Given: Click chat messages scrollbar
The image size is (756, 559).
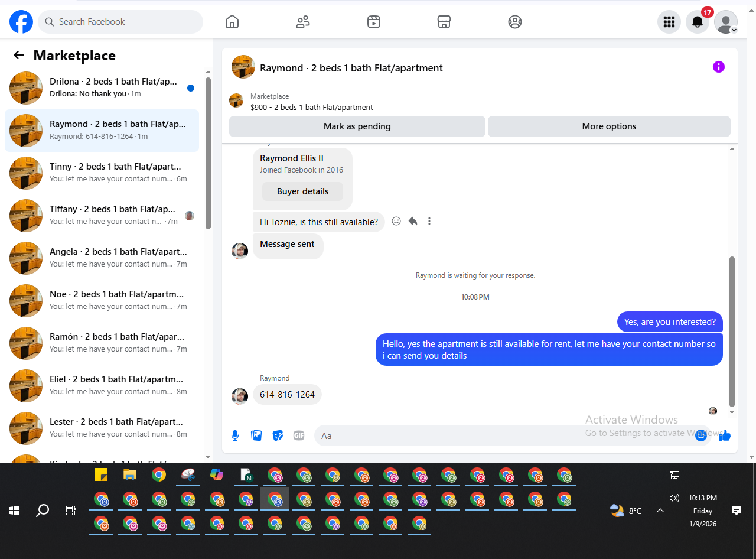Looking at the screenshot, I should pyautogui.click(x=732, y=331).
